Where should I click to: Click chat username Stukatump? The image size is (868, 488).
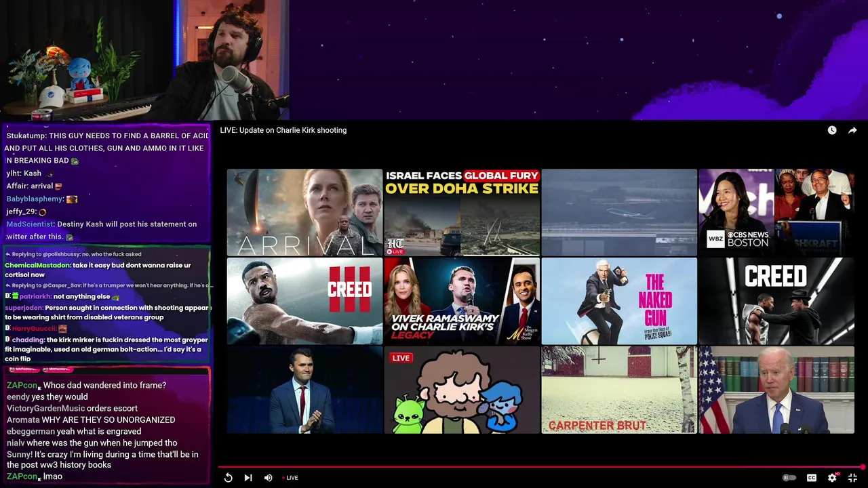click(x=25, y=136)
